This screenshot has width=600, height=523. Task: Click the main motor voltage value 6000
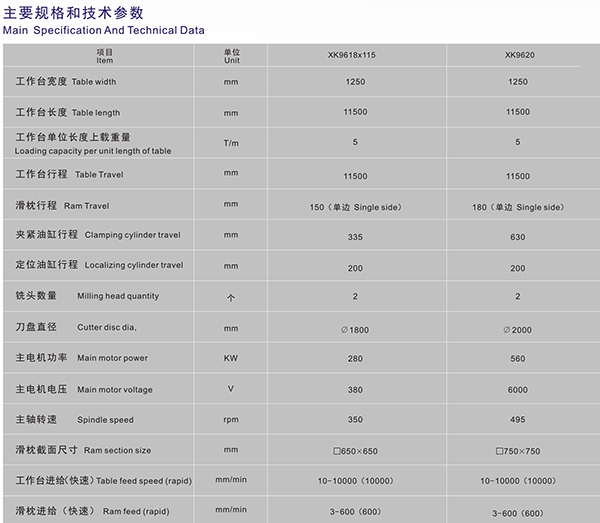tap(518, 390)
